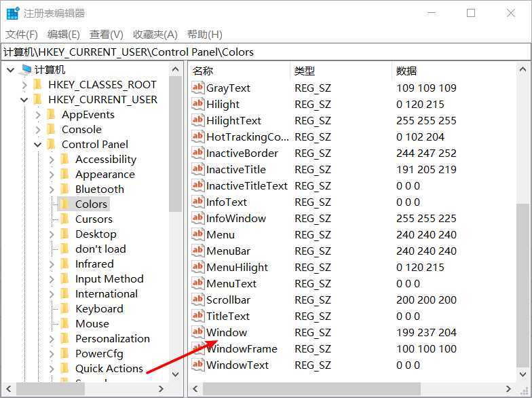Click value list vertical scroll up arrow

(x=522, y=69)
